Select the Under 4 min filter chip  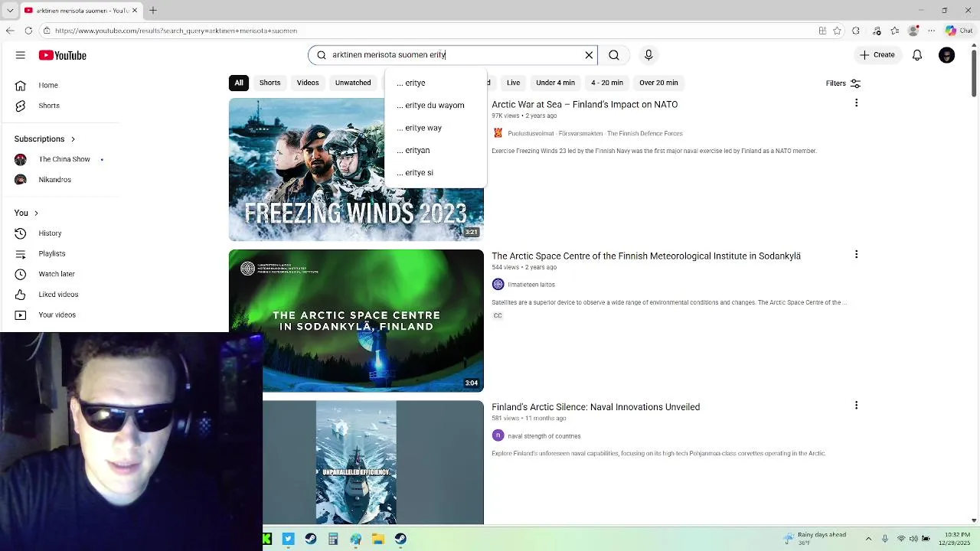555,83
